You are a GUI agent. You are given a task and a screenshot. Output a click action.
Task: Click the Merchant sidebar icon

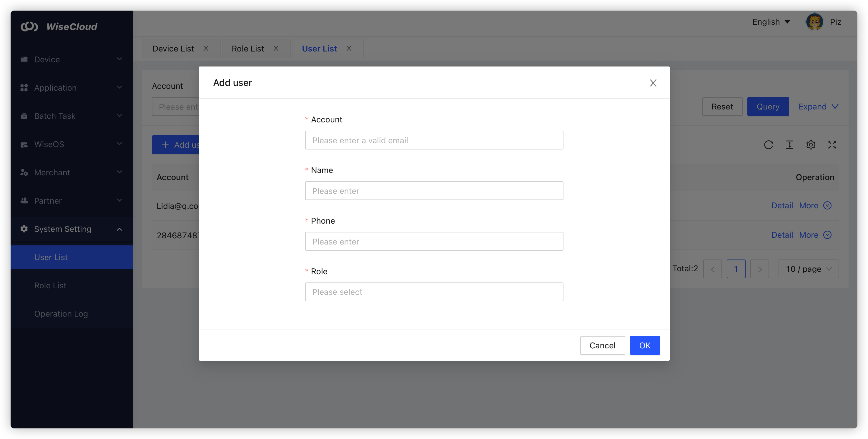[x=24, y=172]
